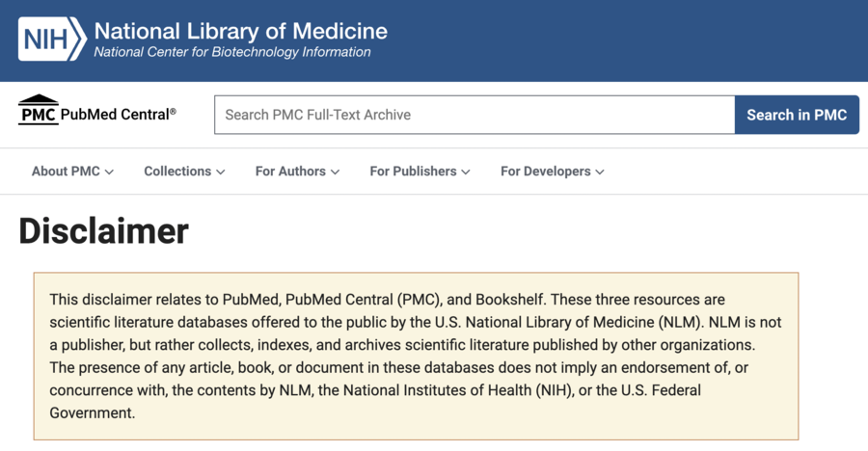Click the NIH logo badge

[x=52, y=39]
